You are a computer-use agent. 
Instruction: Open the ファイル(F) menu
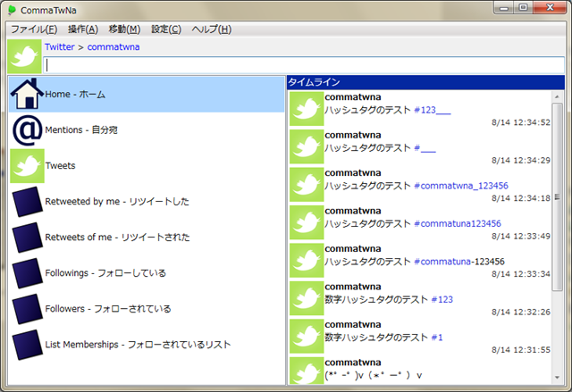tap(34, 29)
